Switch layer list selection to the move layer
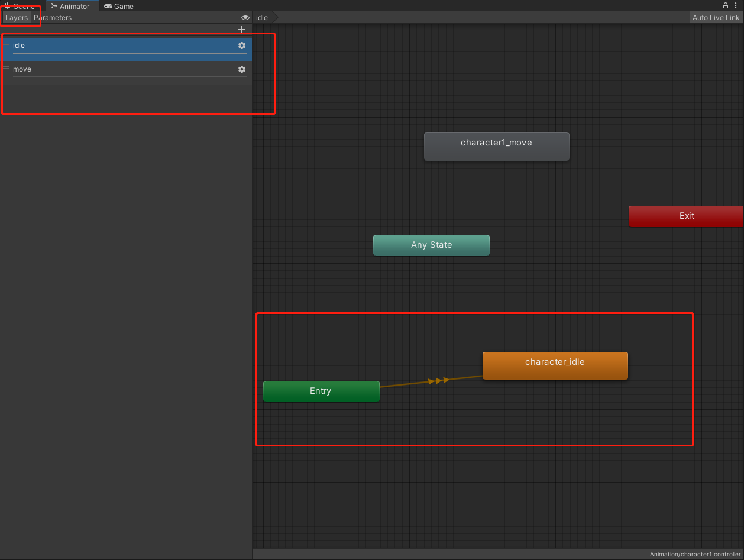This screenshot has width=744, height=560. point(118,69)
